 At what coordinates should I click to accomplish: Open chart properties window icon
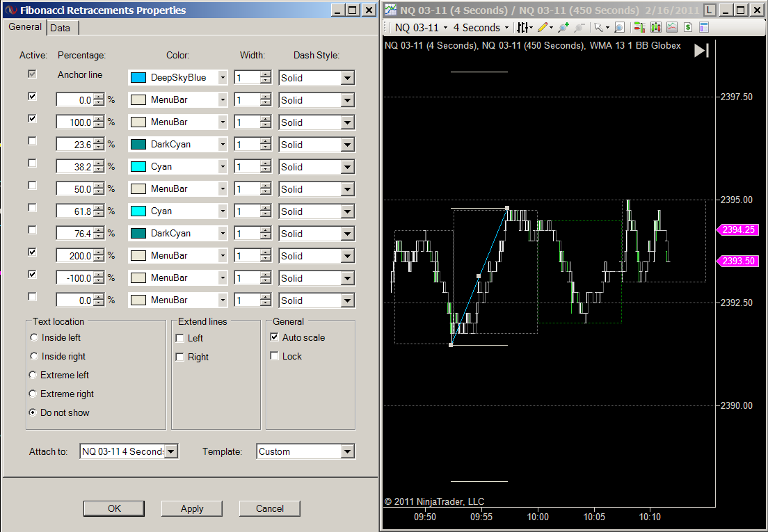tap(704, 28)
